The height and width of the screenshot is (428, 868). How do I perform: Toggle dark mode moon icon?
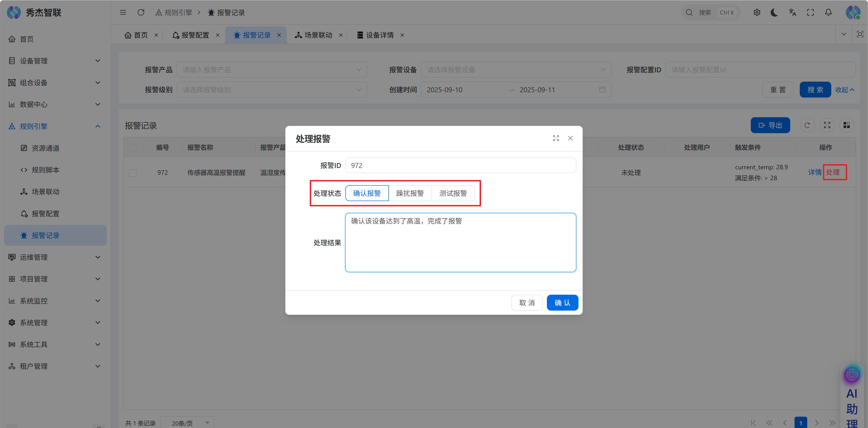[x=774, y=12]
